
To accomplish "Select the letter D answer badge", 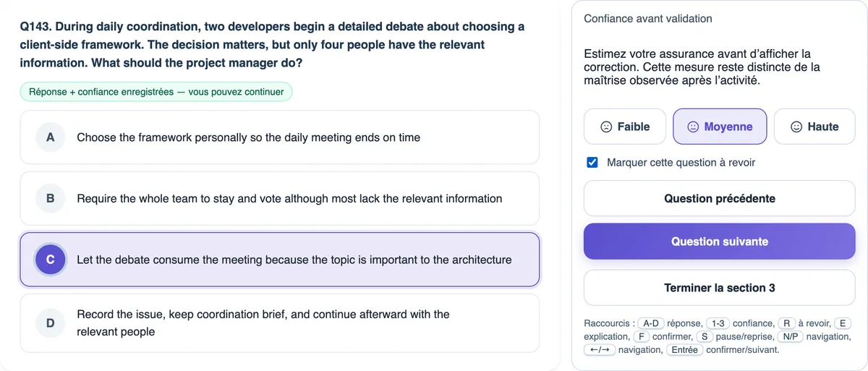I will [x=51, y=323].
